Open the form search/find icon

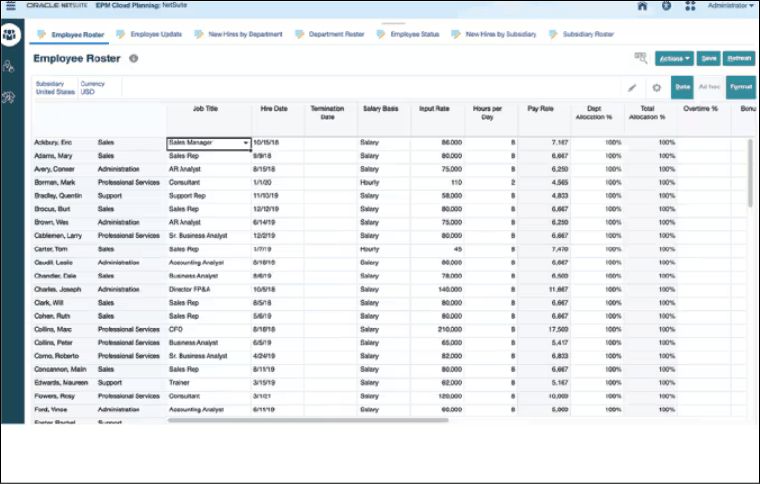641,58
